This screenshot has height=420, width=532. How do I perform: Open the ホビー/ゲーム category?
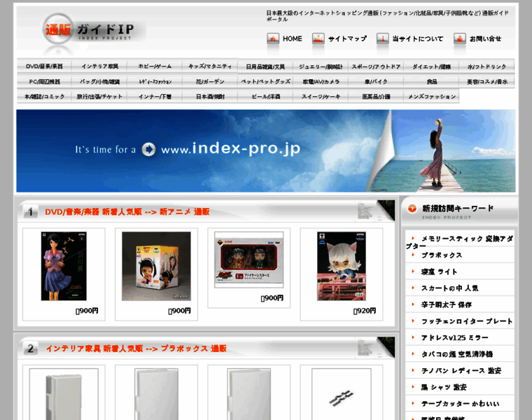[155, 66]
